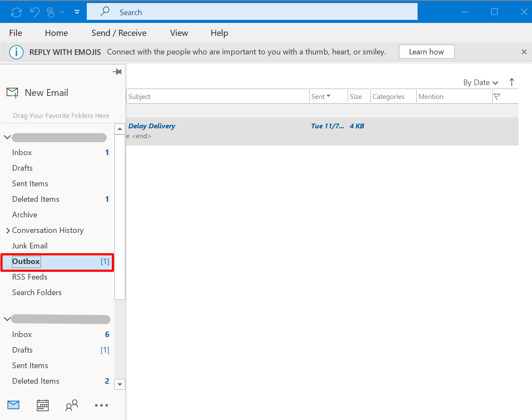Click the New Email envelope icon

tap(12, 92)
